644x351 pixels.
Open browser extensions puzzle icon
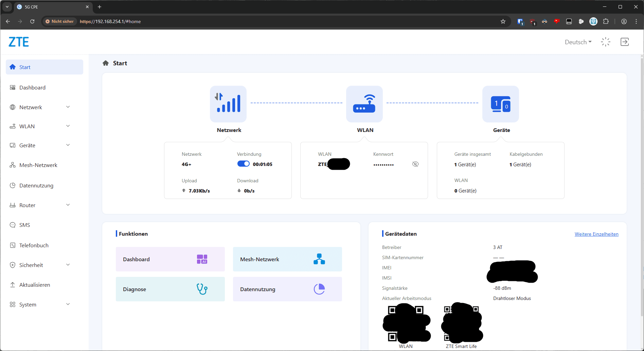click(606, 21)
